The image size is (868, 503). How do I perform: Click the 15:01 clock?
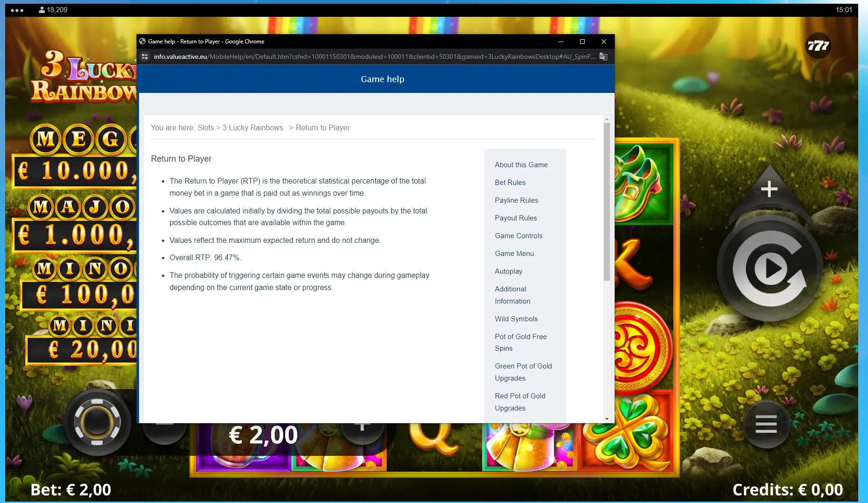(x=844, y=10)
